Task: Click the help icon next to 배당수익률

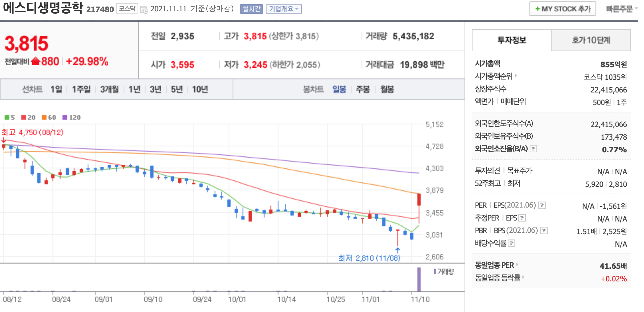Action: click(512, 243)
